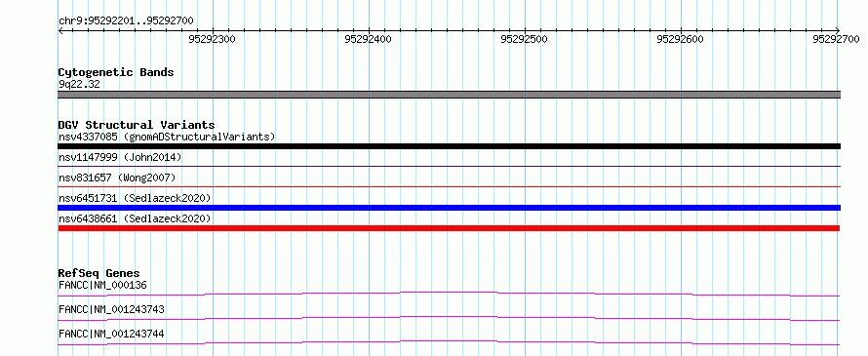
Task: Select the Cytogenetic Bands track title
Action: click(116, 72)
